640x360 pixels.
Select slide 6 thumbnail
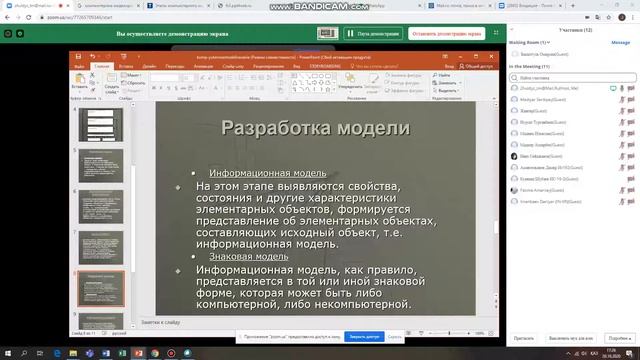[x=101, y=207]
